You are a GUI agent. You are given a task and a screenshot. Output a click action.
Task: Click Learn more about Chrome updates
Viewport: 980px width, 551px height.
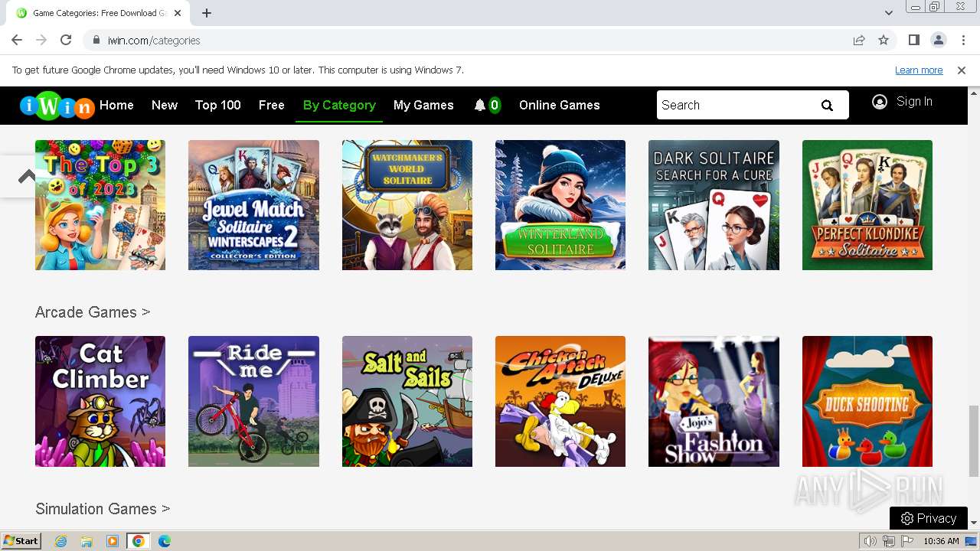click(x=919, y=70)
